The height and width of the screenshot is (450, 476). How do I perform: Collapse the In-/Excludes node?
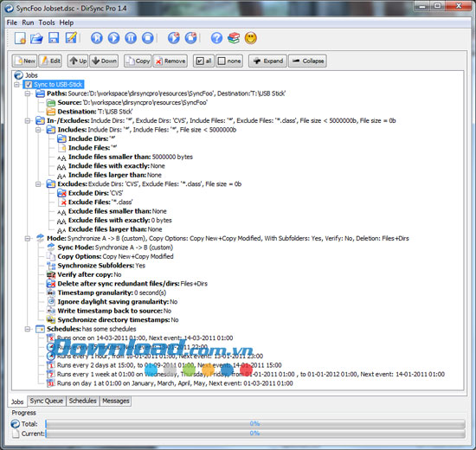point(28,121)
